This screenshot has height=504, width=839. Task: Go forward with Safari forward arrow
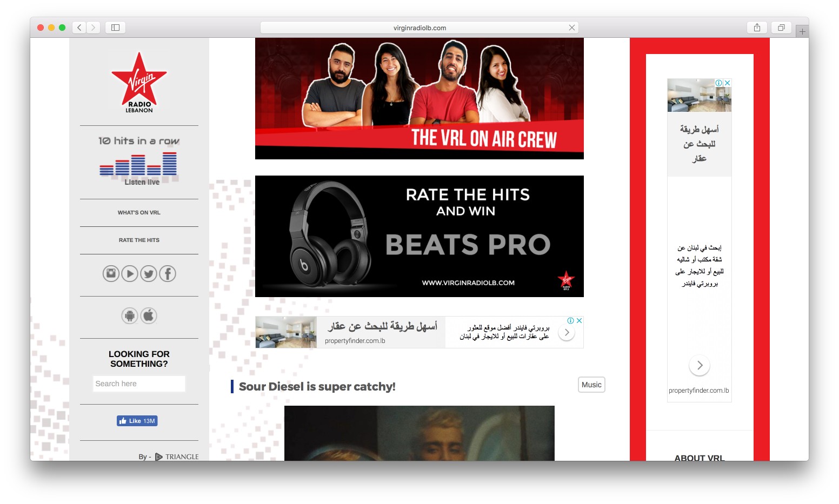pos(94,28)
